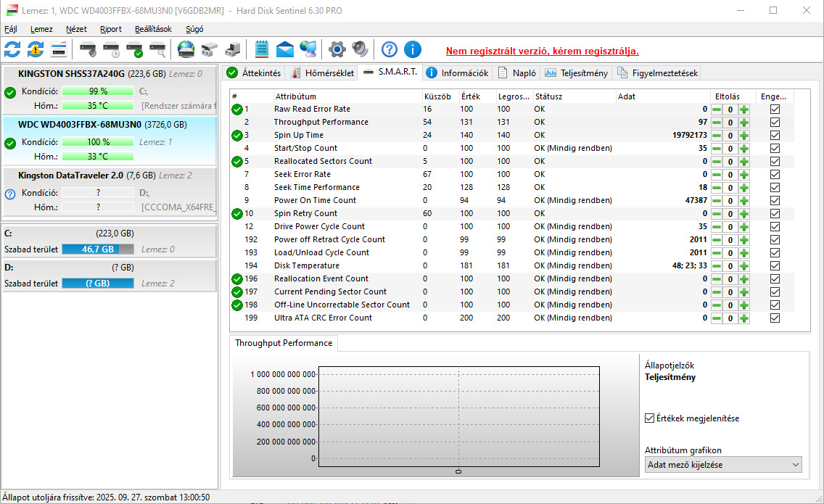Image resolution: width=824 pixels, height=504 pixels.
Task: Switch to the Teljesítmény tab
Action: [577, 73]
